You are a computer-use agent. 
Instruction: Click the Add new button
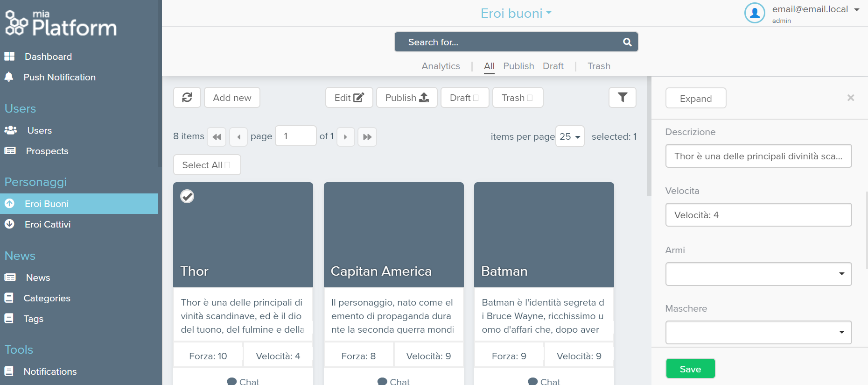[x=232, y=98]
